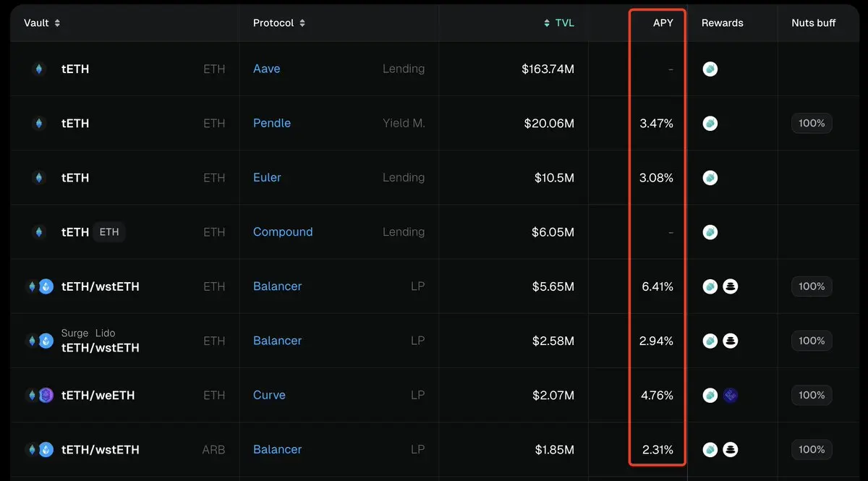The image size is (868, 481).
Task: Click the tETH token icon in Compound row
Action: tap(39, 232)
